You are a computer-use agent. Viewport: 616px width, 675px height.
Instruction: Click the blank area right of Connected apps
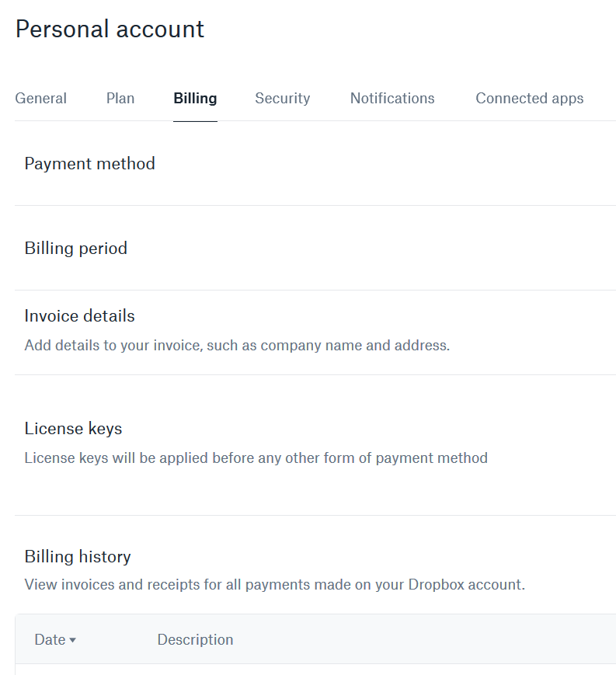click(x=600, y=99)
